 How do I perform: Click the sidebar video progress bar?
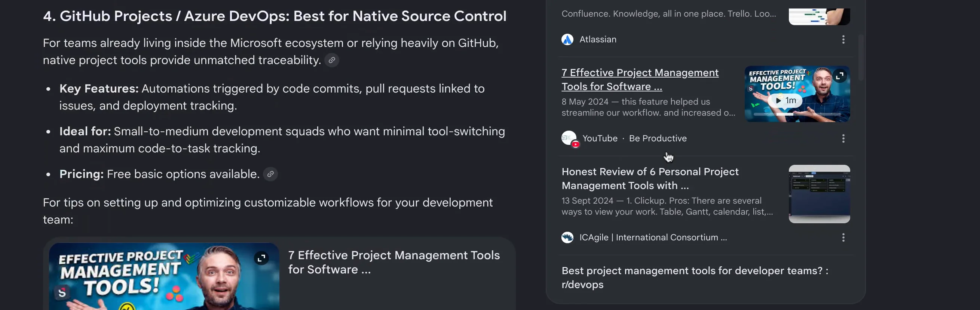(797, 114)
